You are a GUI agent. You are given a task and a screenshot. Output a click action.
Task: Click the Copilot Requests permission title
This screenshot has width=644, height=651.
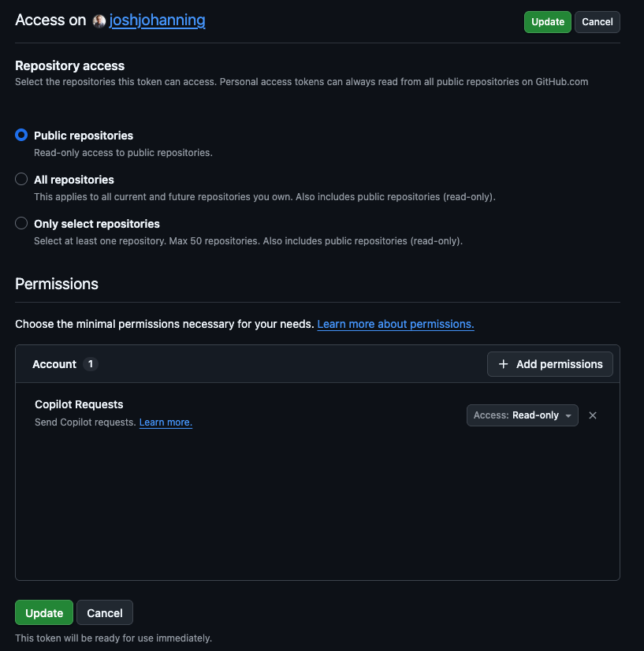[x=79, y=404]
